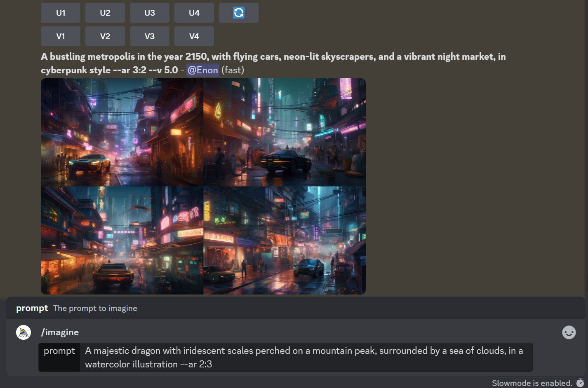
Task: Click into the dragon prompt text field
Action: [x=305, y=357]
